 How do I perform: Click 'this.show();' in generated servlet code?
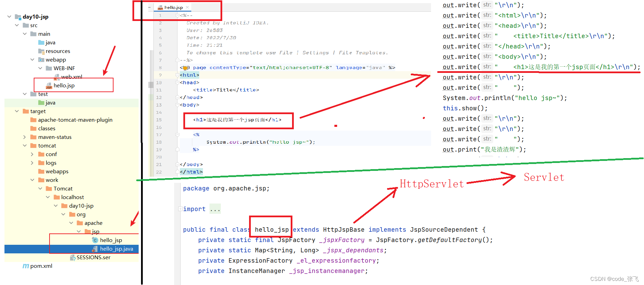point(465,108)
